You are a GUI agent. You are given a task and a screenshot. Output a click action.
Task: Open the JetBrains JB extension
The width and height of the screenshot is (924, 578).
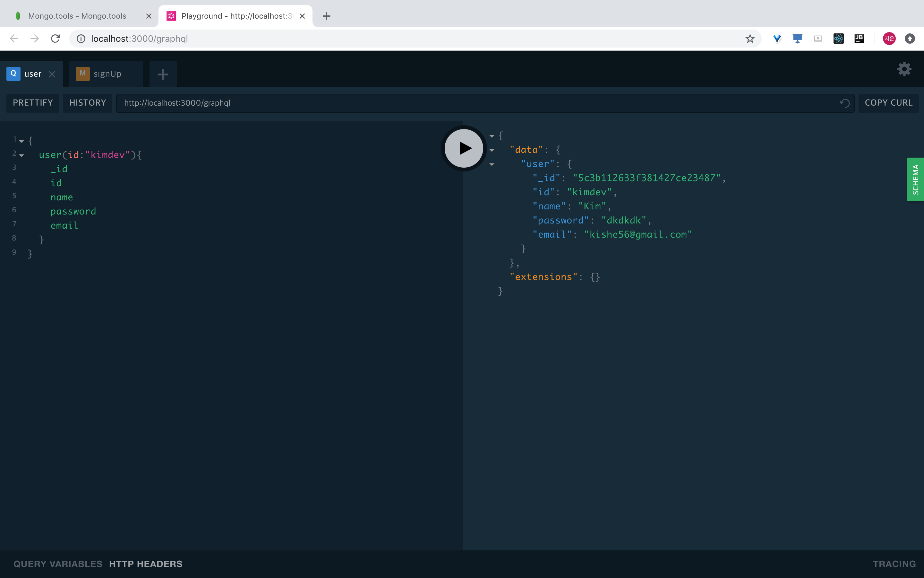click(859, 39)
